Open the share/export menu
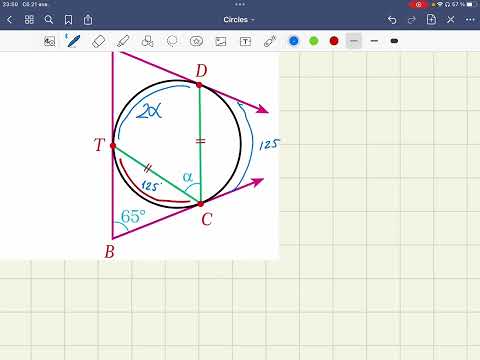 [88, 19]
